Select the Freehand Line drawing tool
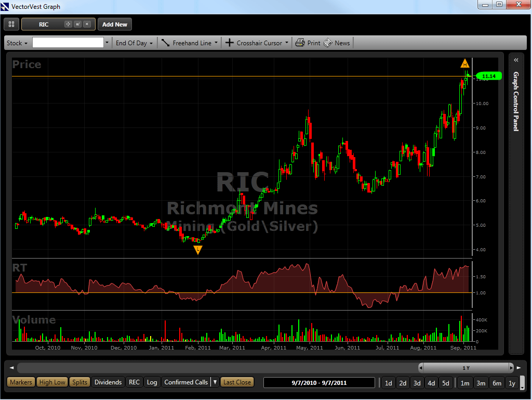Image resolution: width=532 pixels, height=400 pixels. [x=187, y=43]
